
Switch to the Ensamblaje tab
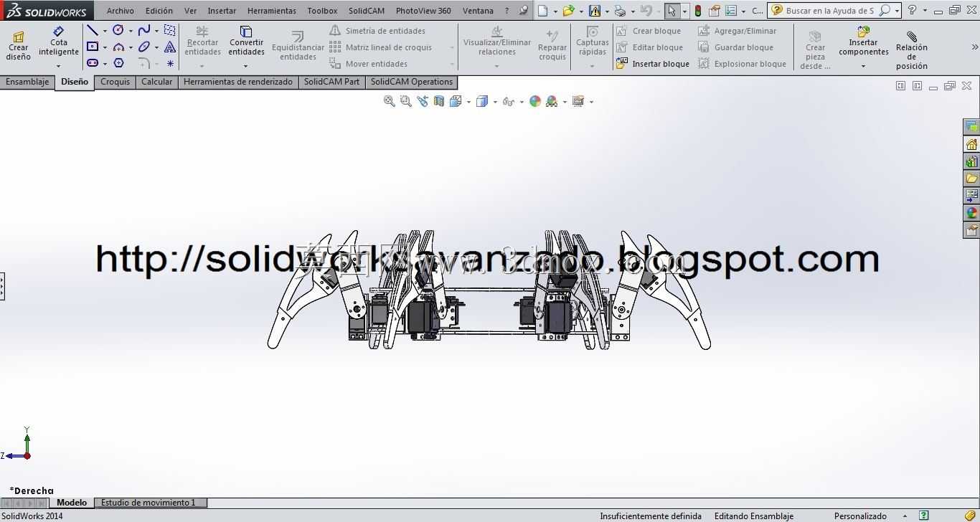click(27, 82)
